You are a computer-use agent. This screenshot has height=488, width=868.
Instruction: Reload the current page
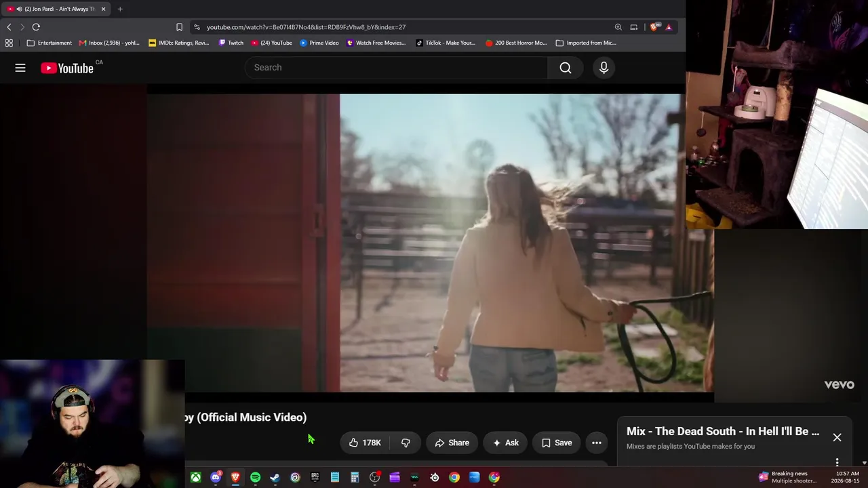tap(36, 27)
